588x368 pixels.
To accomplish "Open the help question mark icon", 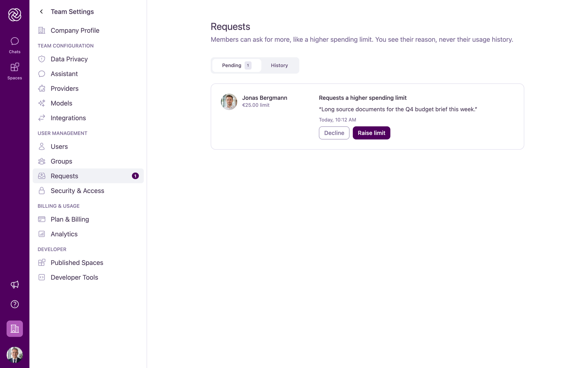I will click(x=15, y=304).
